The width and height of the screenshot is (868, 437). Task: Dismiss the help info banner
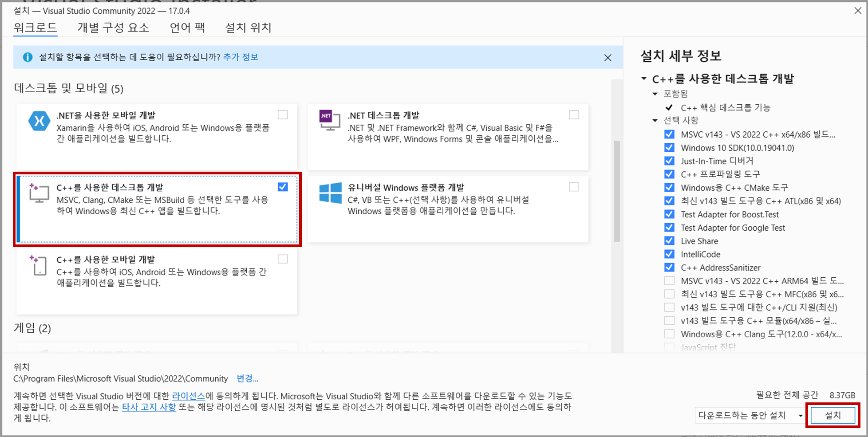click(x=608, y=58)
